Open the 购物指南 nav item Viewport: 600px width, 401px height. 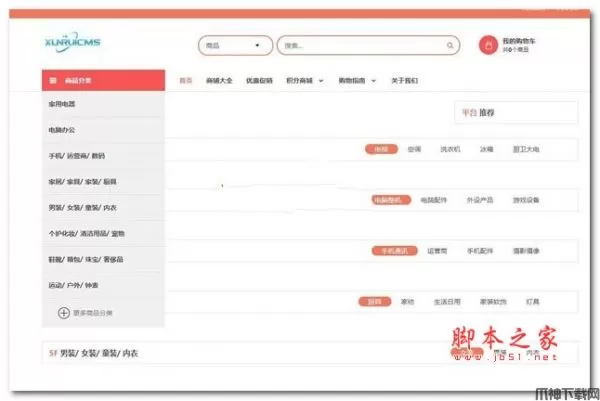pyautogui.click(x=352, y=80)
